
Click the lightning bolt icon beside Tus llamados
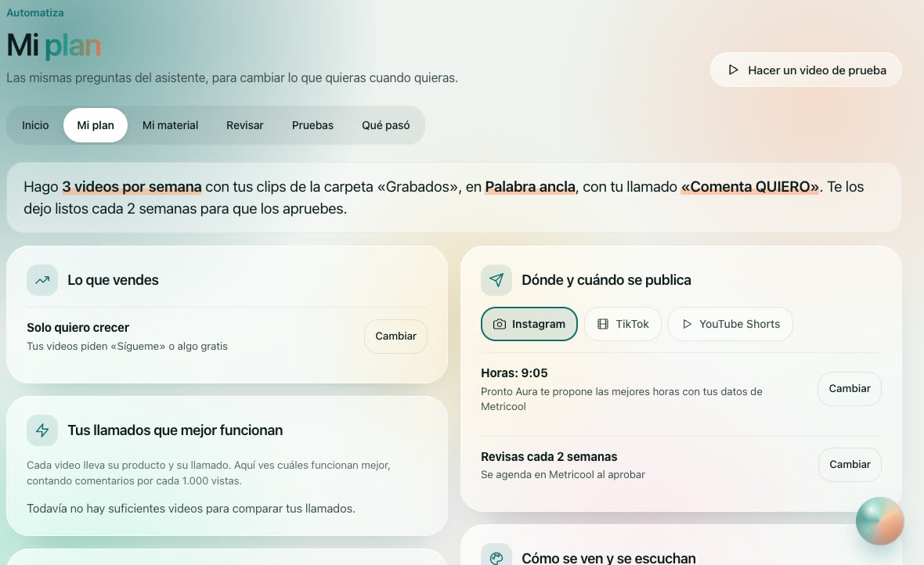42,430
